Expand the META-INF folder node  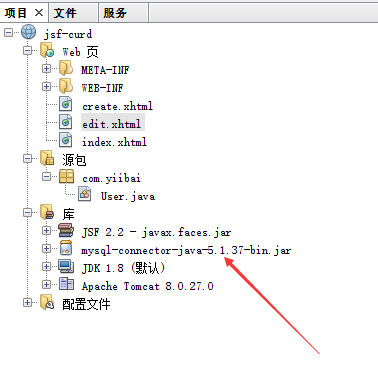pos(47,68)
